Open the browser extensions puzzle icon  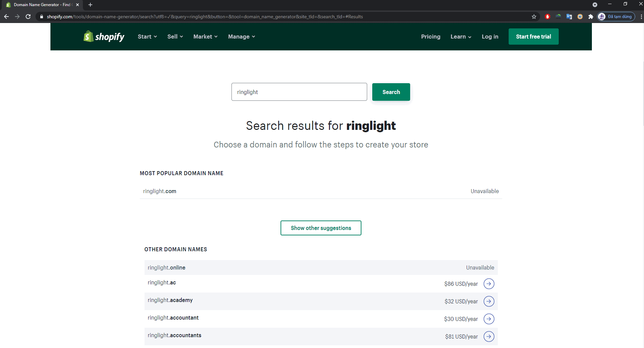[591, 17]
